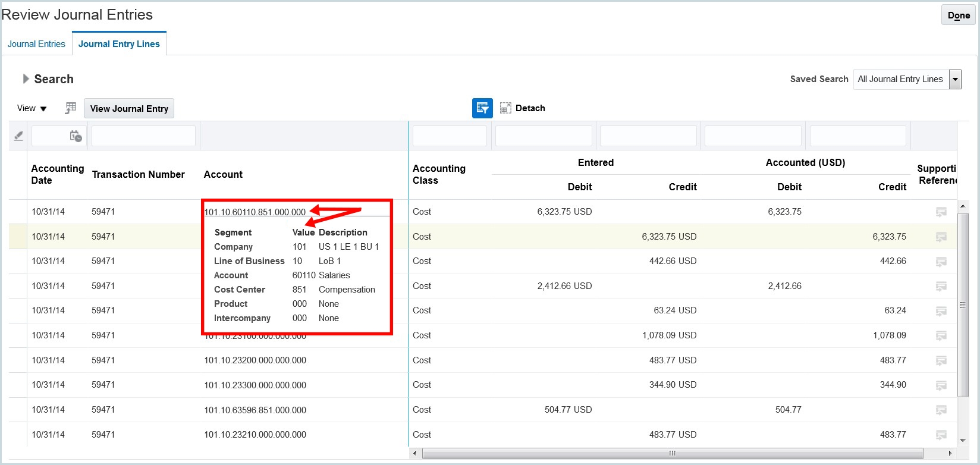Open the Saved Search dropdown list
The width and height of the screenshot is (980, 465).
(955, 79)
